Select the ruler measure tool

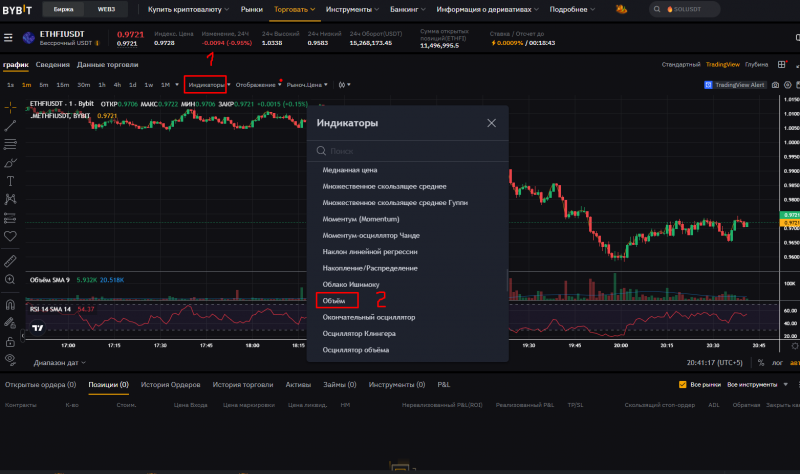pos(10,261)
